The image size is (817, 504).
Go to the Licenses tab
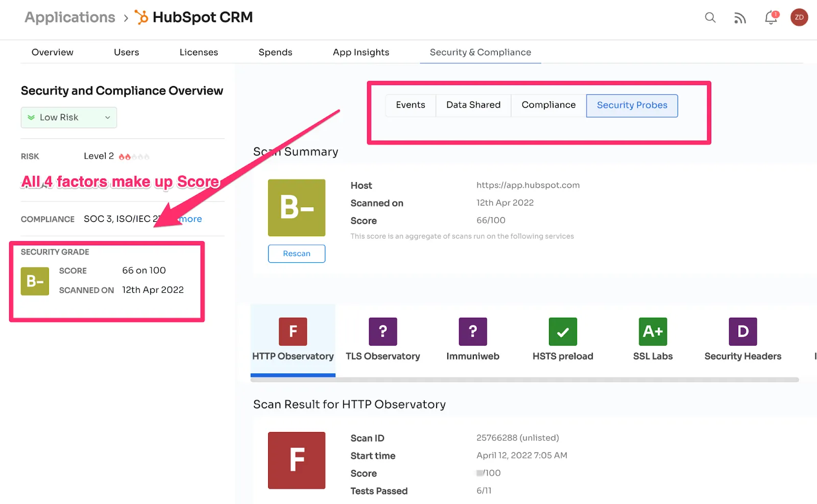pyautogui.click(x=199, y=52)
